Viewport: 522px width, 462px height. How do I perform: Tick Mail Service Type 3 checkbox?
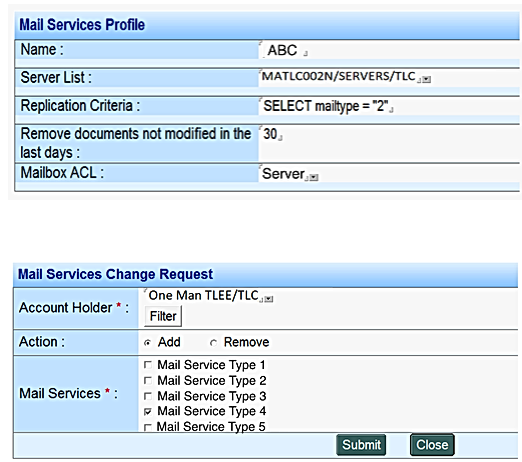148,396
